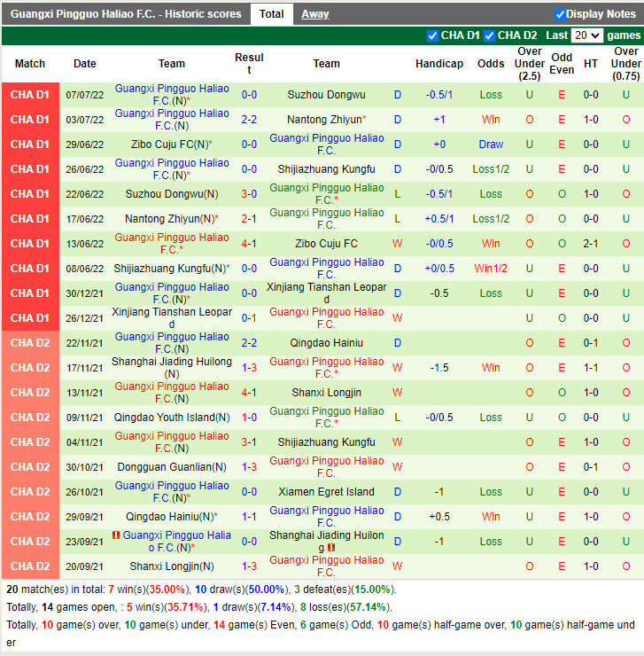Click the Over Under (2.5) column header
The height and width of the screenshot is (656, 644).
click(530, 64)
